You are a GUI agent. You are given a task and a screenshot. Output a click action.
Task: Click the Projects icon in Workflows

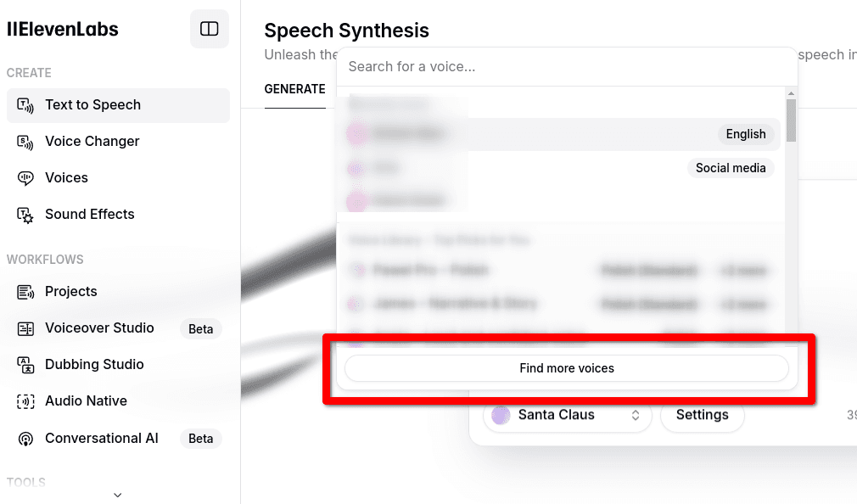(25, 292)
